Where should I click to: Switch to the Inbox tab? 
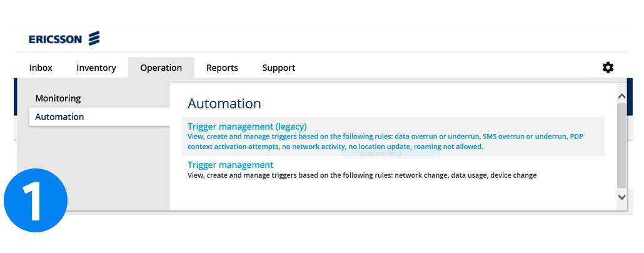click(x=41, y=68)
